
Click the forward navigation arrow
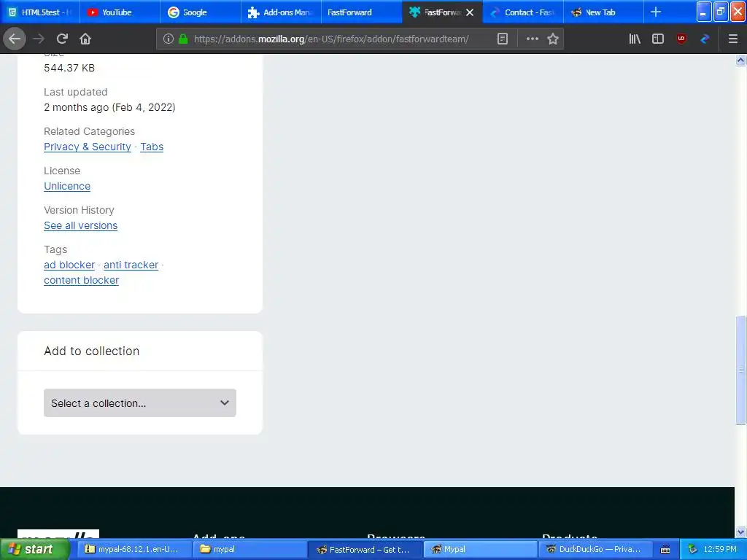click(x=39, y=39)
